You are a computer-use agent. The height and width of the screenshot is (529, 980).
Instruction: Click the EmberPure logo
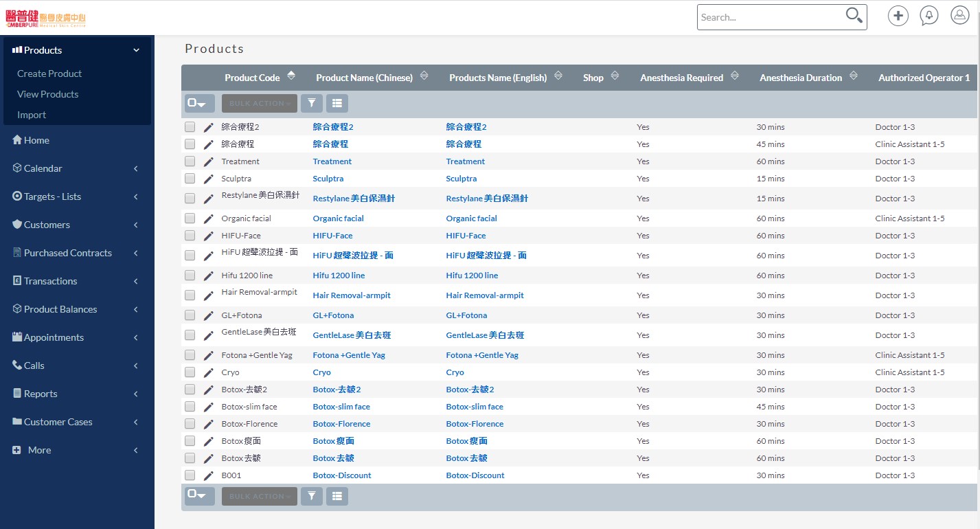(x=46, y=19)
